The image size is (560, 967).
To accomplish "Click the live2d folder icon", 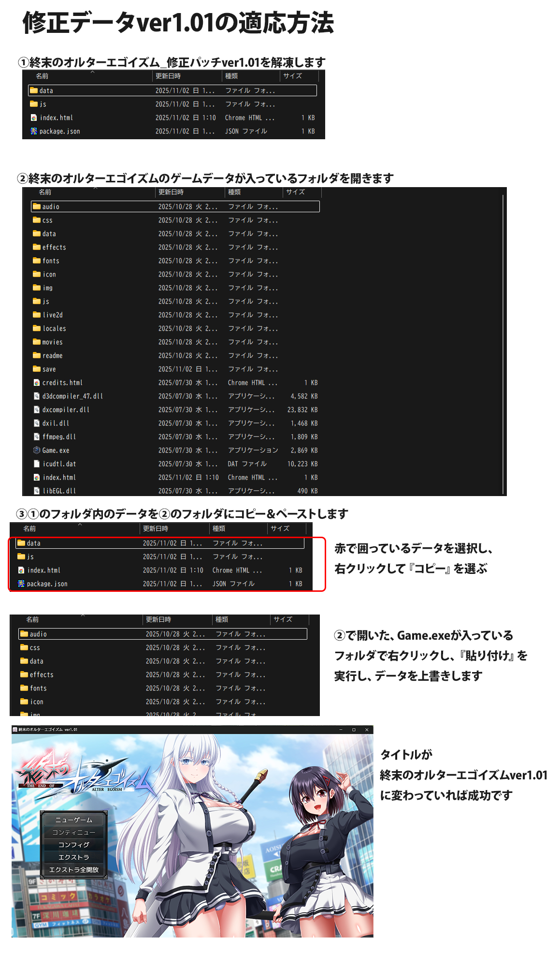I will pyautogui.click(x=37, y=315).
